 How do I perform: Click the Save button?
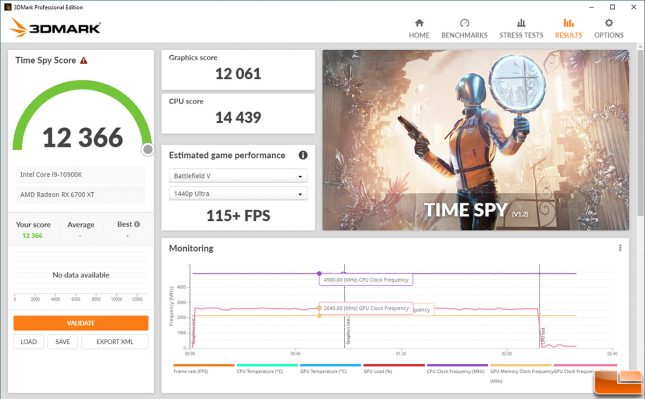[x=63, y=342]
